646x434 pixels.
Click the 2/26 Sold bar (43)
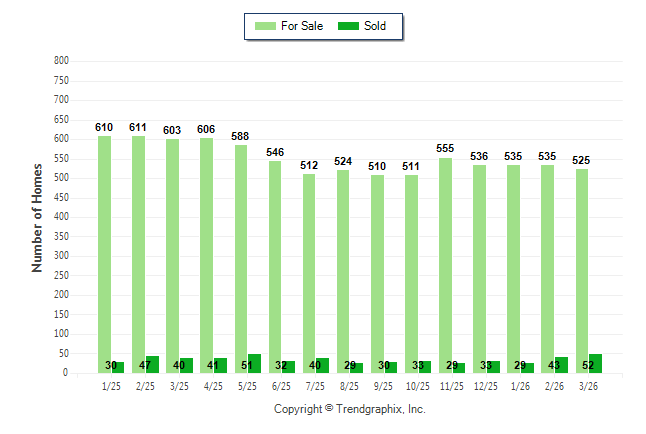561,365
